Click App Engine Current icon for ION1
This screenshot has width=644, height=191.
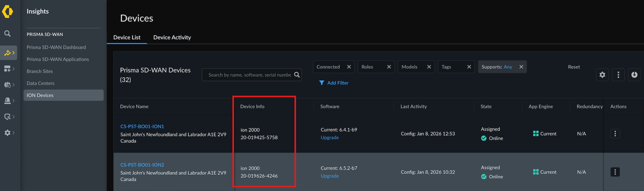(x=535, y=134)
